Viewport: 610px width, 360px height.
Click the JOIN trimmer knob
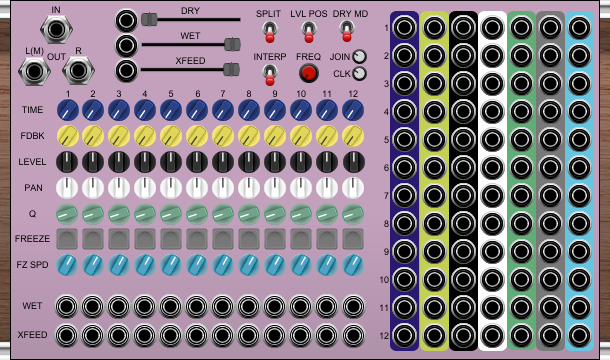click(x=359, y=57)
